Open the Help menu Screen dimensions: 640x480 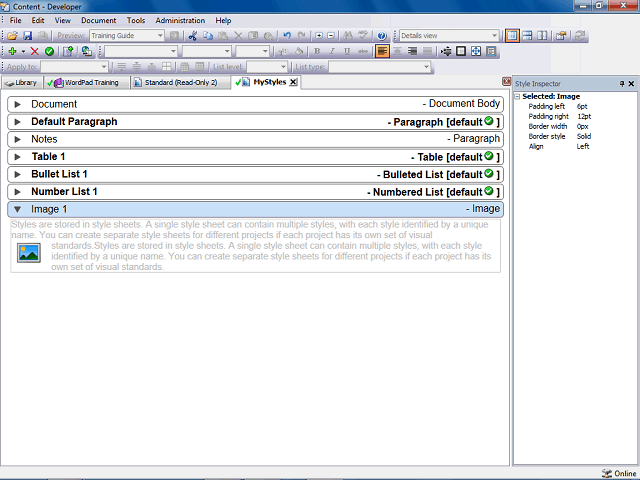click(x=223, y=20)
